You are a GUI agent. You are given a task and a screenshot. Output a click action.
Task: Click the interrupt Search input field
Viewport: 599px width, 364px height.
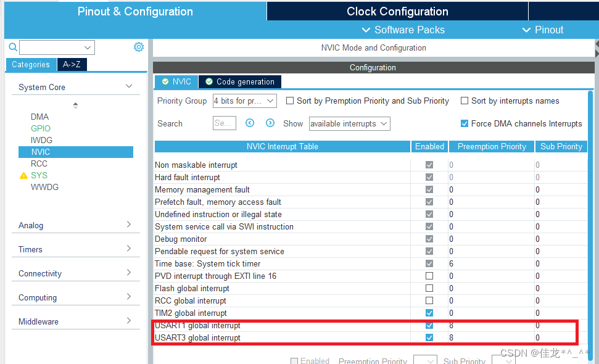click(225, 123)
